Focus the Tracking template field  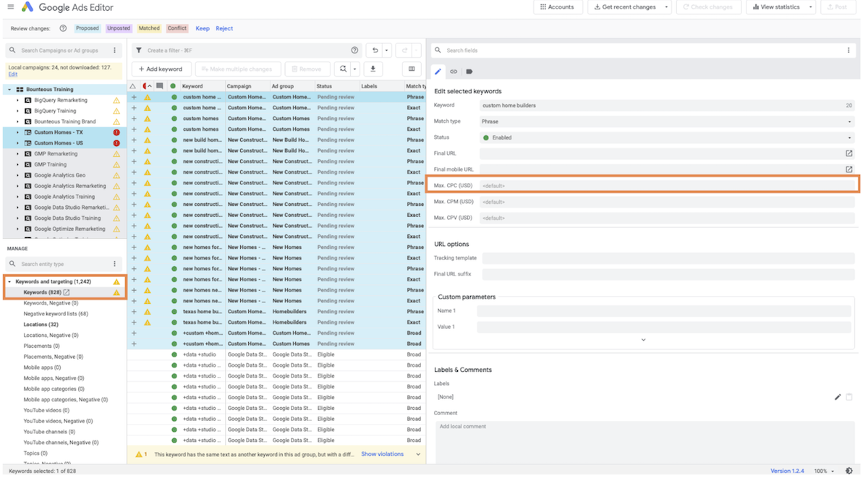point(668,258)
